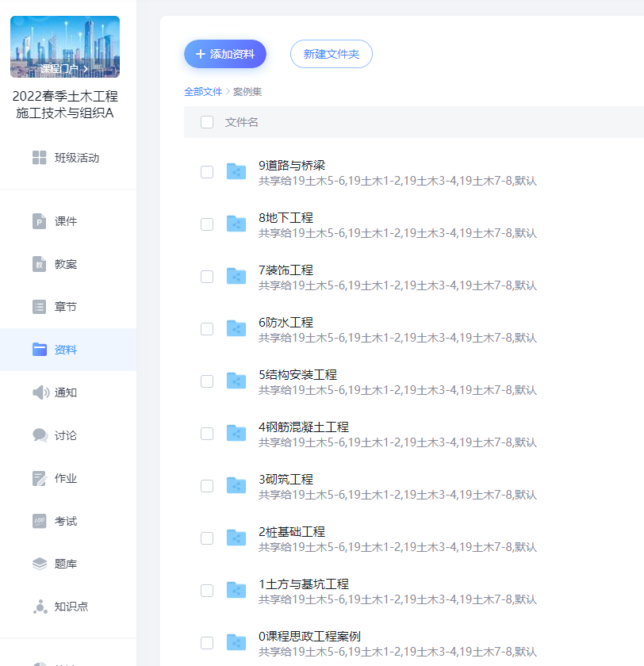Open the 课程门户 course banner thumbnail
This screenshot has width=644, height=666.
[65, 47]
